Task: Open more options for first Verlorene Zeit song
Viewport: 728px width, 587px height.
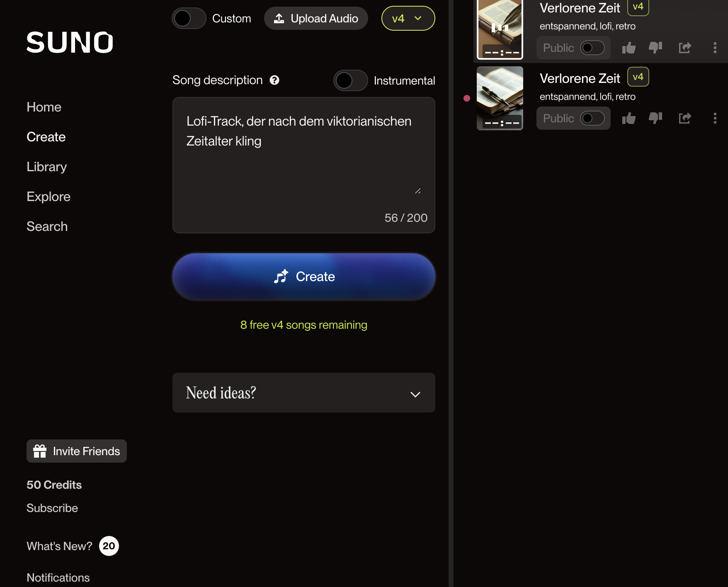Action: (x=715, y=48)
